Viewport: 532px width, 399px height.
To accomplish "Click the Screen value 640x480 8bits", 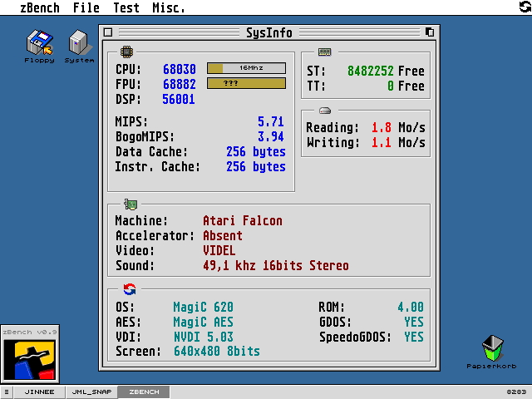I will pos(217,351).
